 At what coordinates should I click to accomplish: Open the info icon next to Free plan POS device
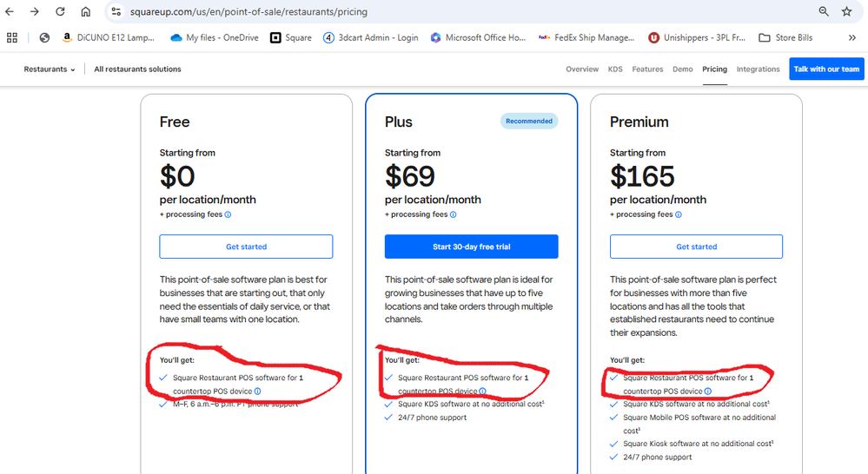click(x=258, y=392)
